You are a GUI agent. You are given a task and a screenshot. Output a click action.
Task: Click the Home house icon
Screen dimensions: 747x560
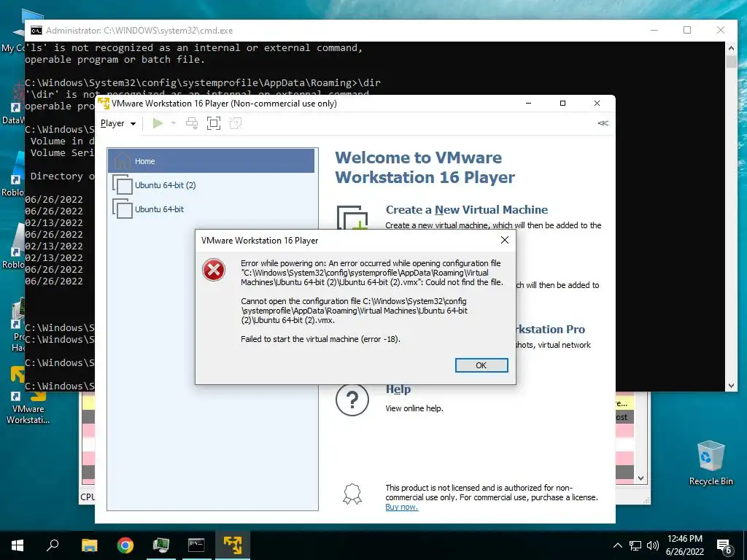pyautogui.click(x=123, y=161)
